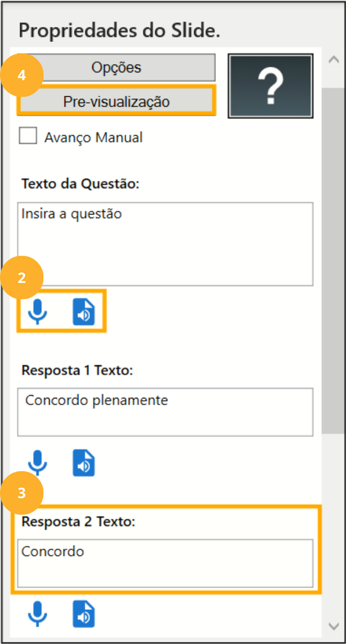This screenshot has width=346, height=644.
Task: Click the question mark slide thumbnail
Action: click(x=270, y=85)
